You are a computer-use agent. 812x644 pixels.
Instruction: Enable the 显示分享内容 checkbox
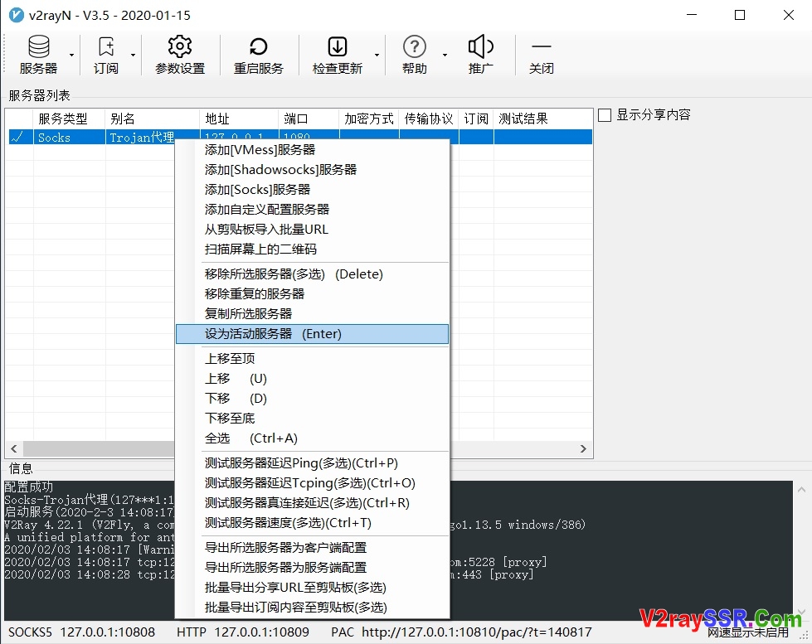(605, 115)
